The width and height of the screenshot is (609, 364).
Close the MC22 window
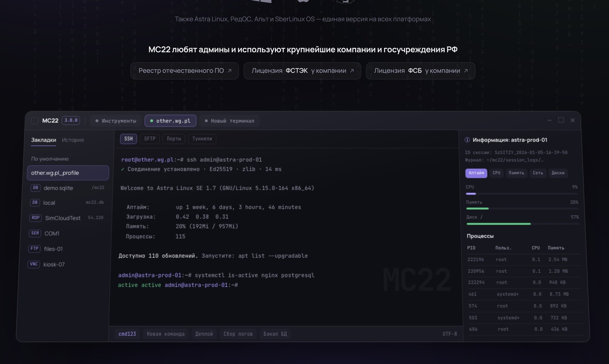click(572, 120)
